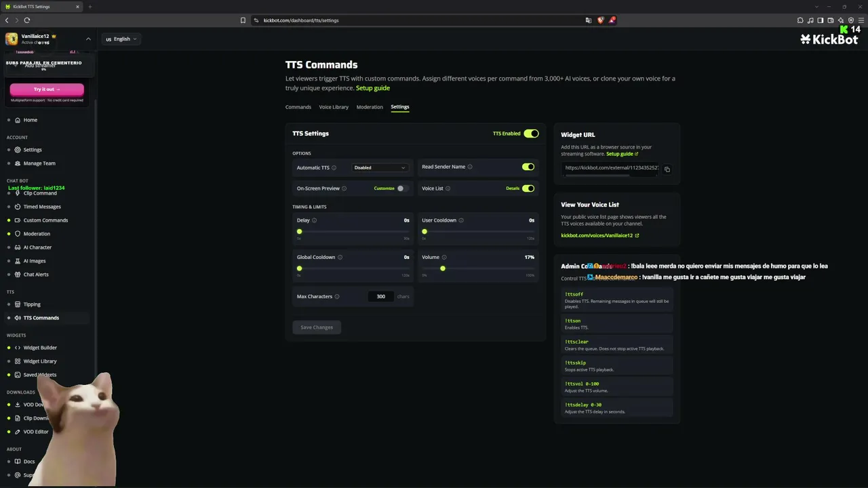
Task: Click info icon beside Global Cooldown
Action: coord(340,258)
